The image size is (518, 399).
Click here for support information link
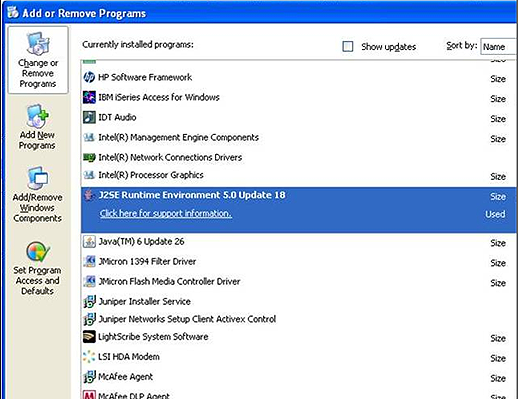tap(166, 213)
